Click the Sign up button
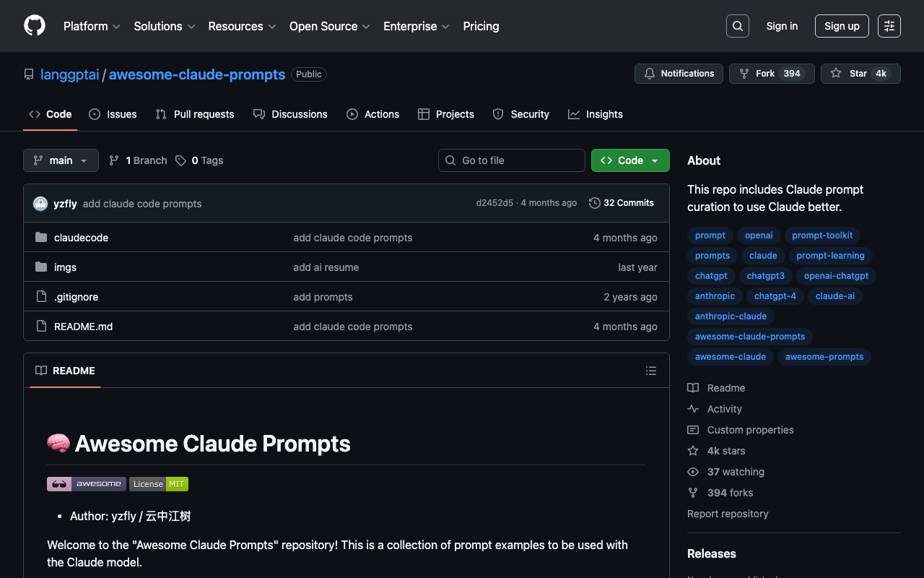This screenshot has width=924, height=578. 841,26
